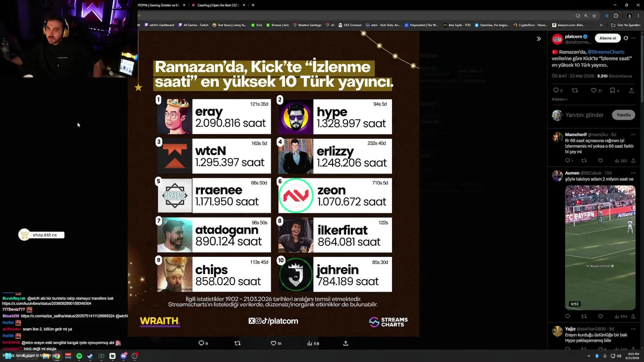Open the x.com kuulvibes link in chat

point(46,304)
